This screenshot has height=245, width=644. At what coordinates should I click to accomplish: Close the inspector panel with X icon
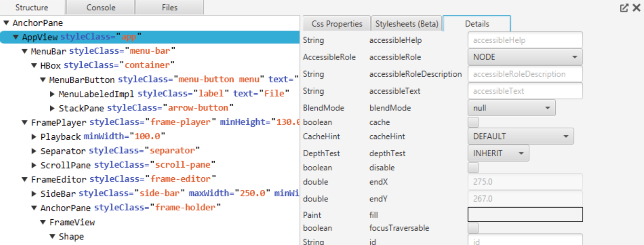tap(637, 8)
